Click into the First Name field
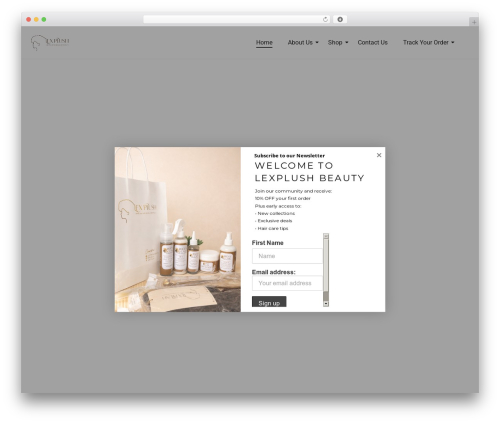500x423 pixels. pos(287,256)
